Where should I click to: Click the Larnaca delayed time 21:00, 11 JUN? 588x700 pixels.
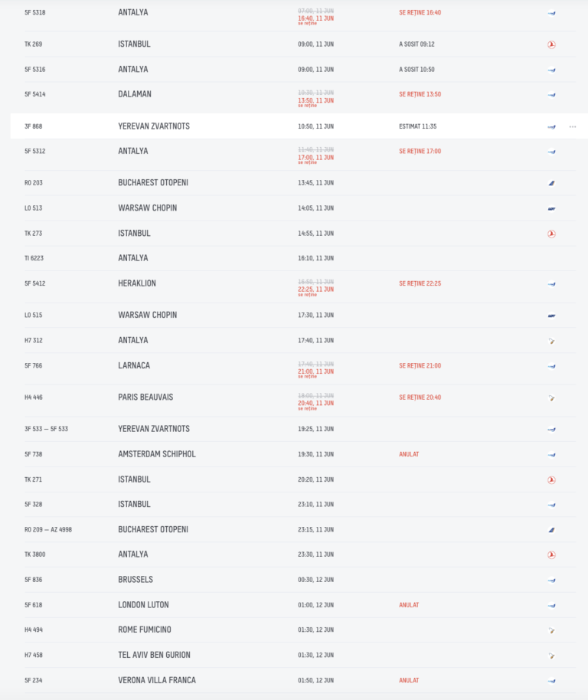[316, 372]
